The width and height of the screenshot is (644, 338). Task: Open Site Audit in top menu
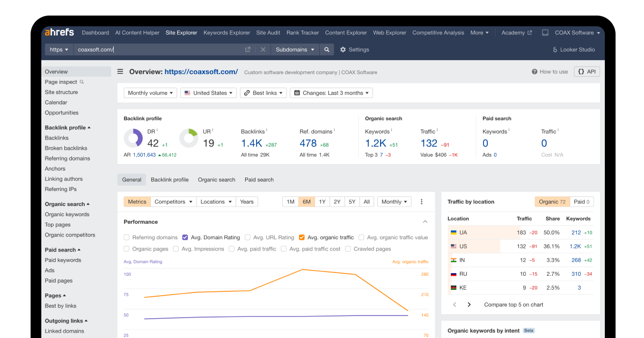[x=268, y=33]
